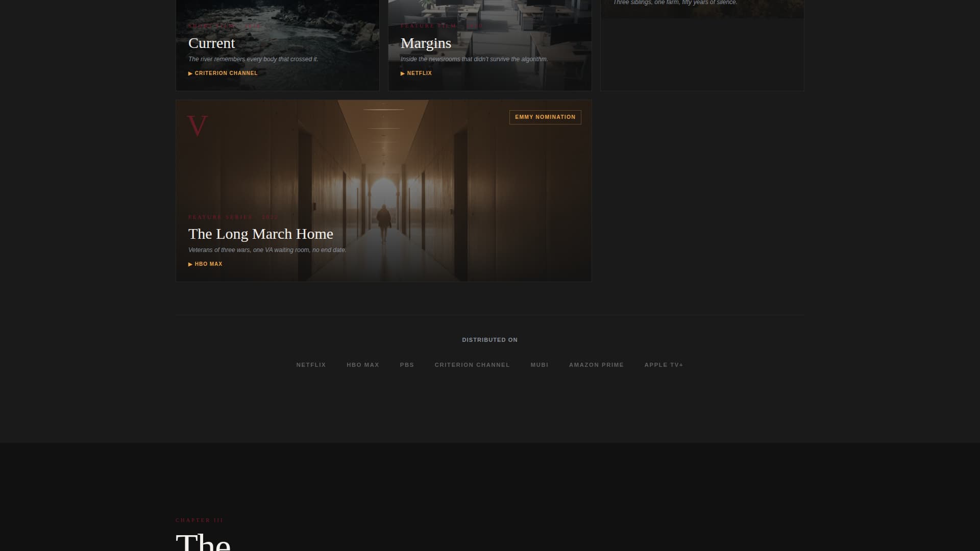Click the play icon beside NETFLIX on Margins

tap(403, 73)
